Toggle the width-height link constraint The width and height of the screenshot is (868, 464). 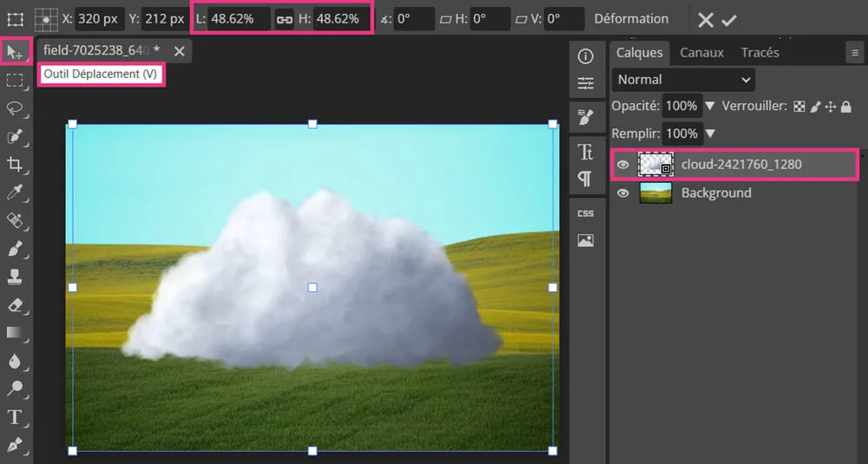tap(284, 19)
